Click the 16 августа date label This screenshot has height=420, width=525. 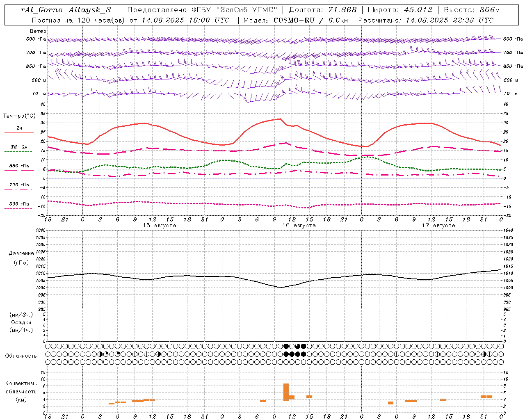point(299,226)
